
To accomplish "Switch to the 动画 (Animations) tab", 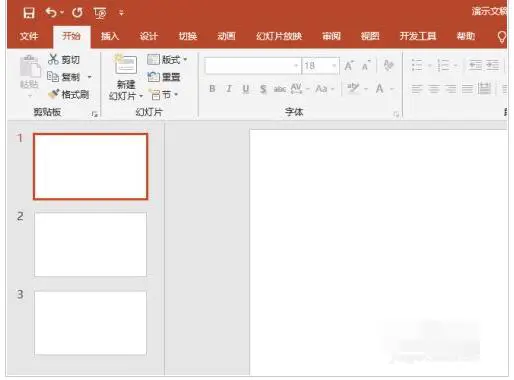I will point(226,36).
